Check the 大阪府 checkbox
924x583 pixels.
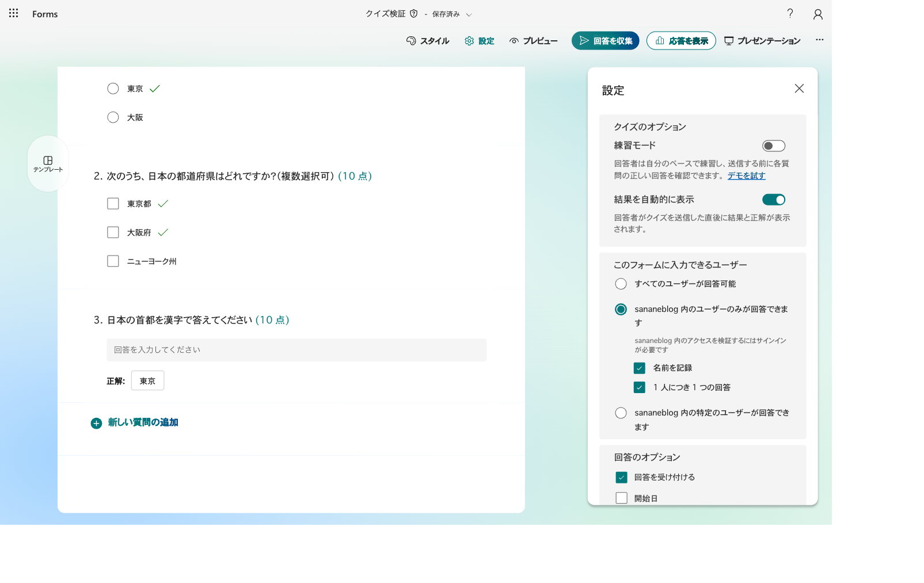113,233
